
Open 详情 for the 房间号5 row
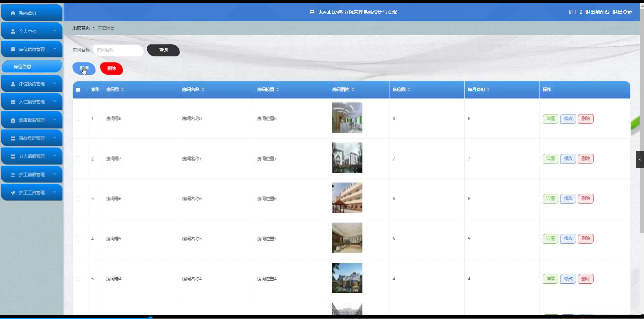[550, 239]
